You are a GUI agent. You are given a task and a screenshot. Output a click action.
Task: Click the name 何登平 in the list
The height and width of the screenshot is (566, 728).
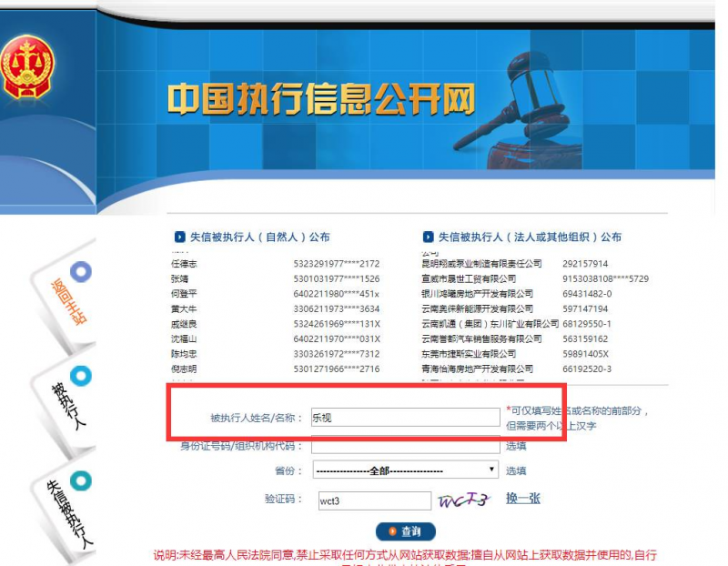[184, 294]
